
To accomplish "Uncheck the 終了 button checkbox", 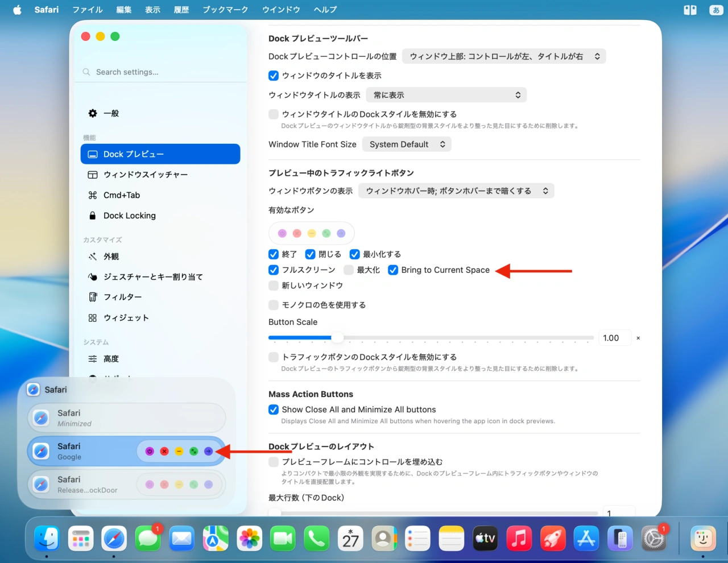I will [x=274, y=254].
